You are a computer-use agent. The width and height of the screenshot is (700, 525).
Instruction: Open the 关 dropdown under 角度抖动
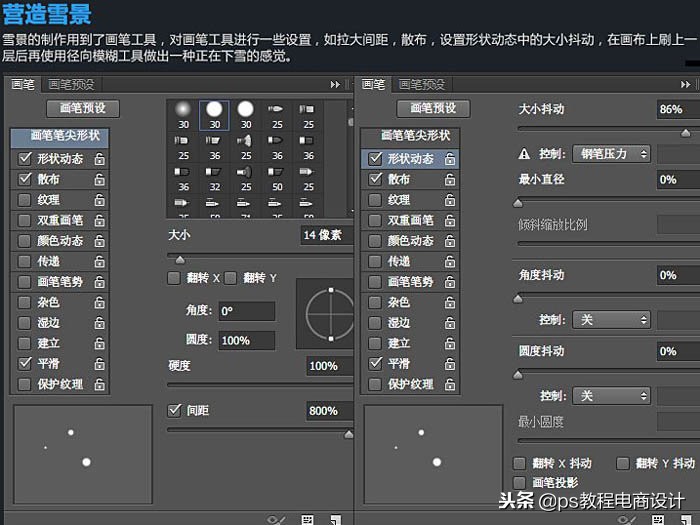tap(611, 320)
